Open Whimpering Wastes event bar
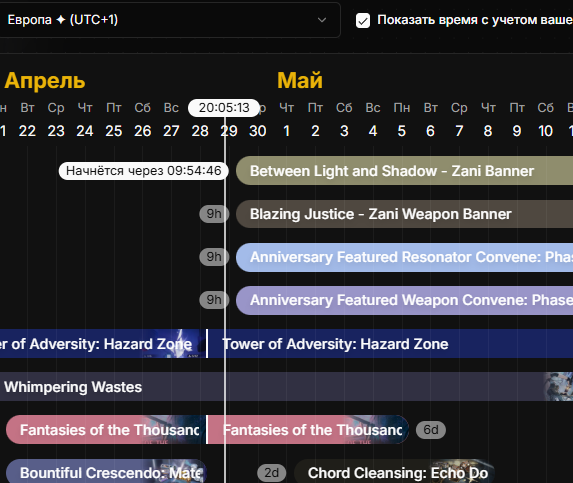This screenshot has width=573, height=483. pyautogui.click(x=286, y=387)
